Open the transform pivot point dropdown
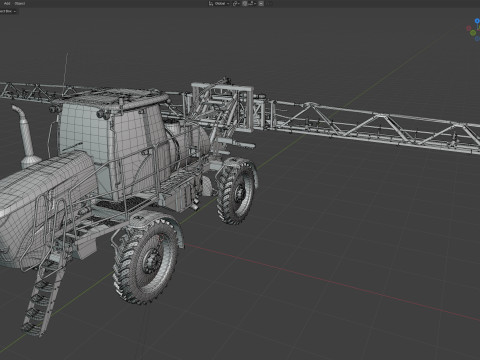The width and height of the screenshot is (480, 360). (236, 3)
